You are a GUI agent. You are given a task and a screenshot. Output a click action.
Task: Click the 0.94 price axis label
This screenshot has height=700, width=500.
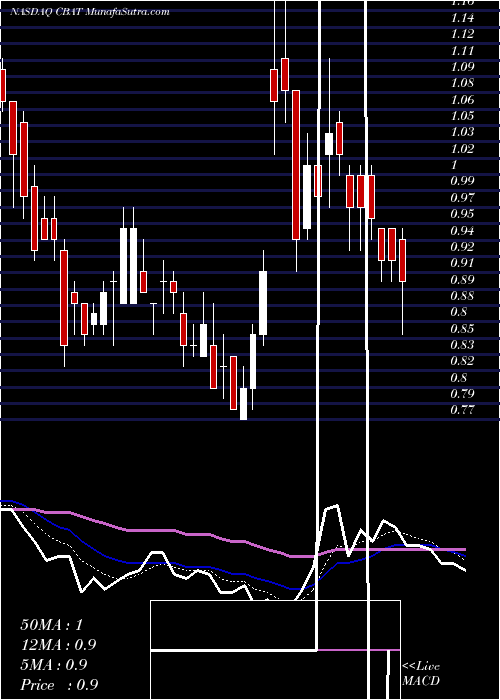pyautogui.click(x=462, y=231)
